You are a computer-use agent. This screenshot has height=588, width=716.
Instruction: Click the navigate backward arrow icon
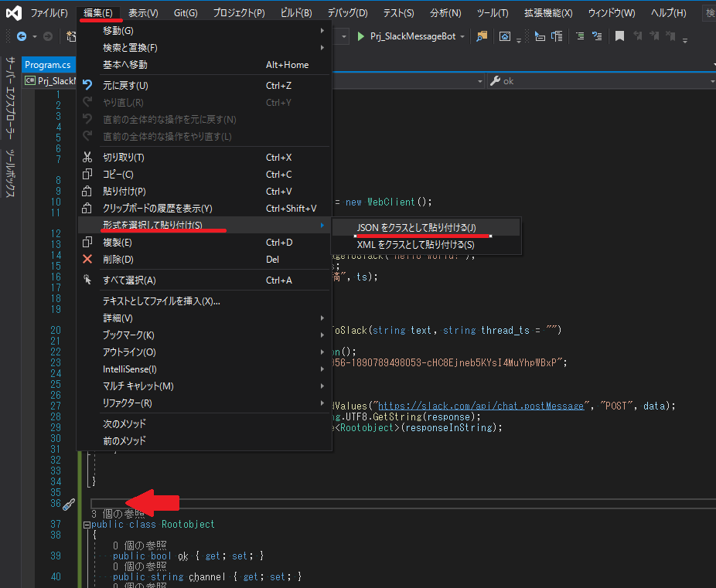[22, 36]
